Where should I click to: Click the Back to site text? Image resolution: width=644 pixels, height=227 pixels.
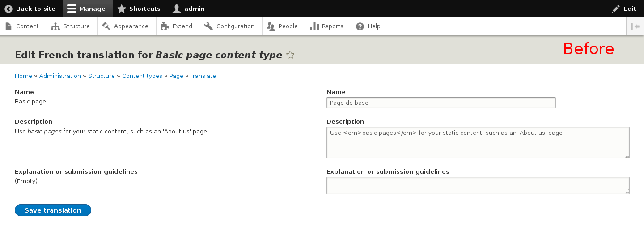click(x=36, y=9)
